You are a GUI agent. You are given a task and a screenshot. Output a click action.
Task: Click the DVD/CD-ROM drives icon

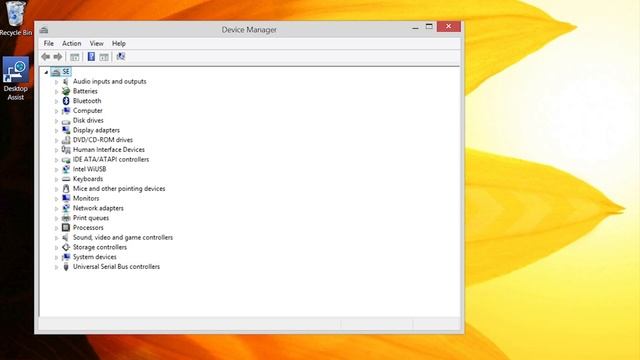pos(66,140)
